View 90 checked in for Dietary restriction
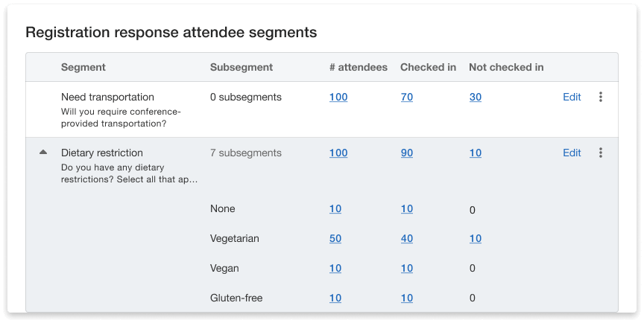Screen dimensions: 644x323 coord(407,153)
